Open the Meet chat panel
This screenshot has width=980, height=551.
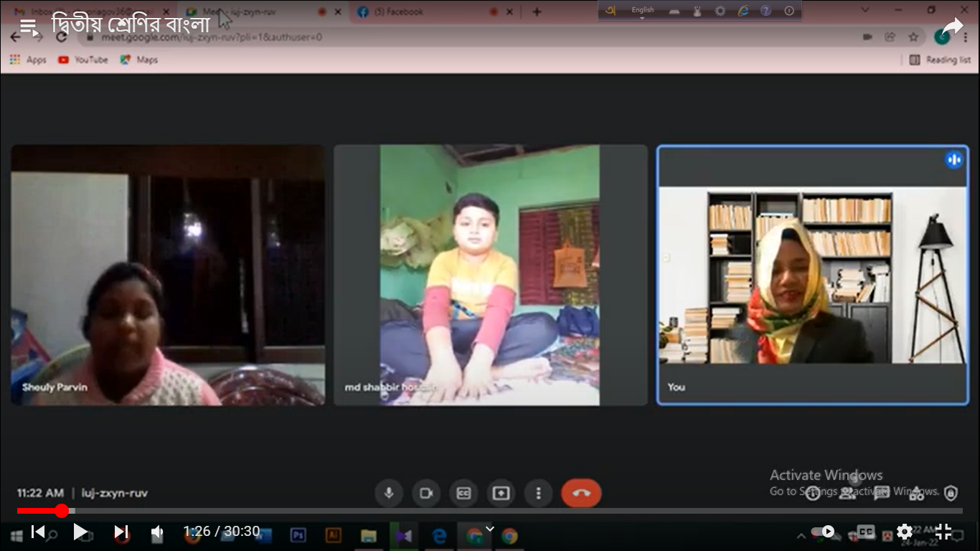coord(882,493)
